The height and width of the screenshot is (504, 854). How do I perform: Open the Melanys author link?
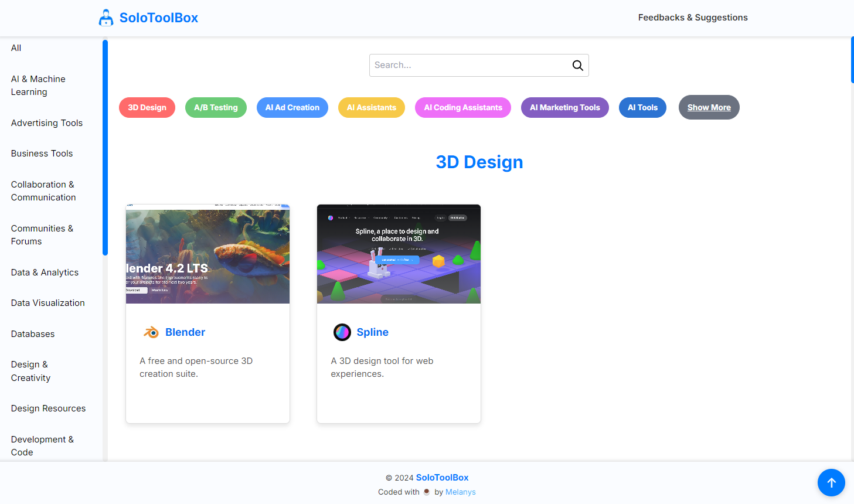coord(461,492)
